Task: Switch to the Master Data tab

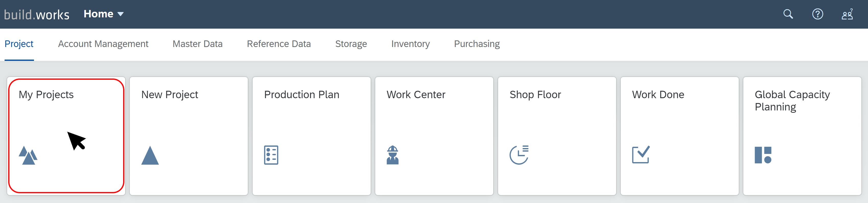Action: pyautogui.click(x=197, y=44)
